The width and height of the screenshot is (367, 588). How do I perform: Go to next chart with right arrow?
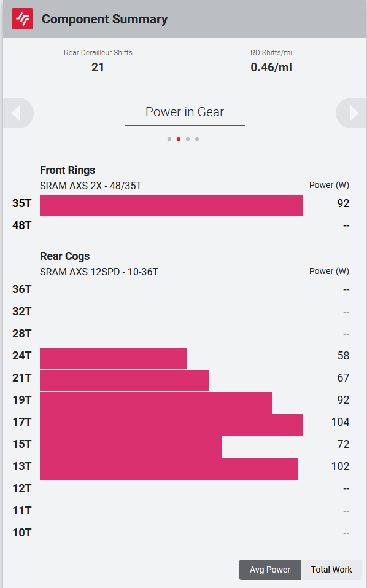(352, 113)
